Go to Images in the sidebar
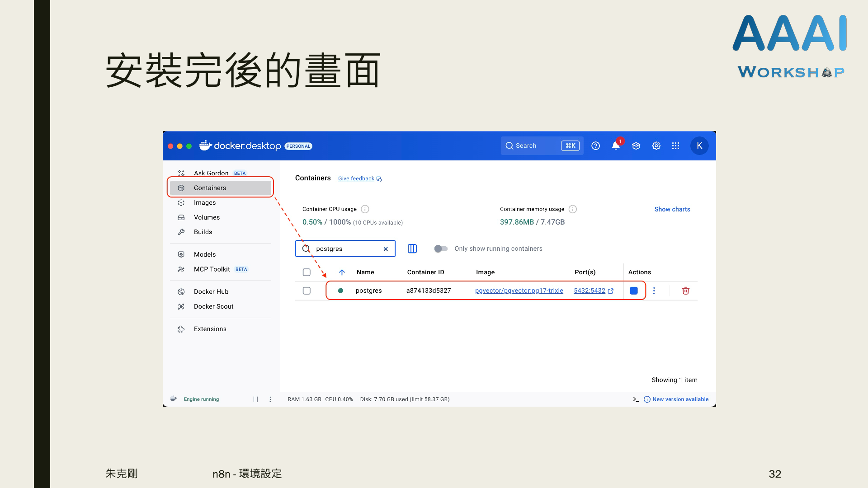 click(x=205, y=202)
